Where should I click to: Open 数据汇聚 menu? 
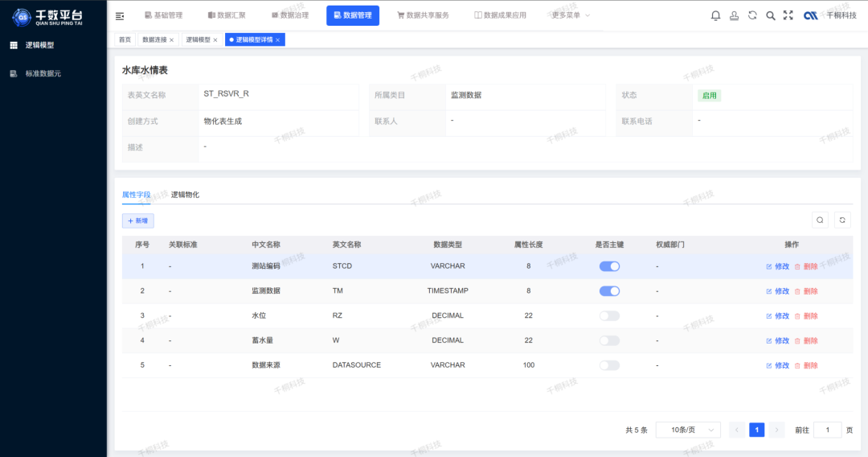point(227,15)
